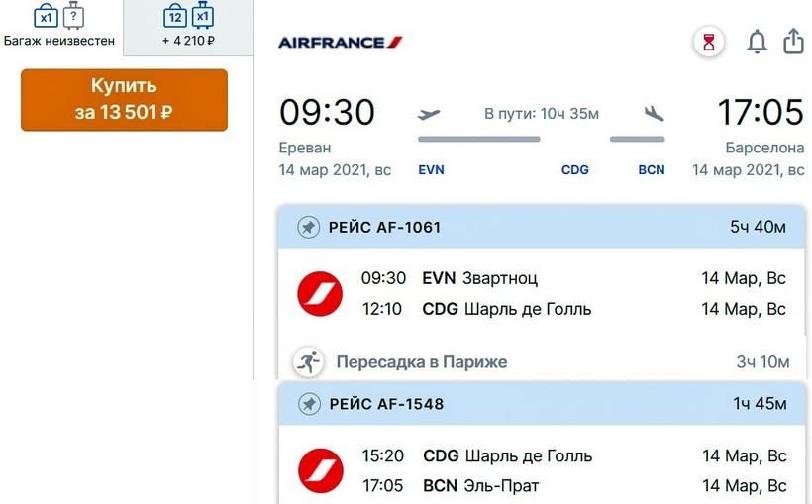
Task: Click pin icon on flight AF-1061
Action: pyautogui.click(x=308, y=228)
